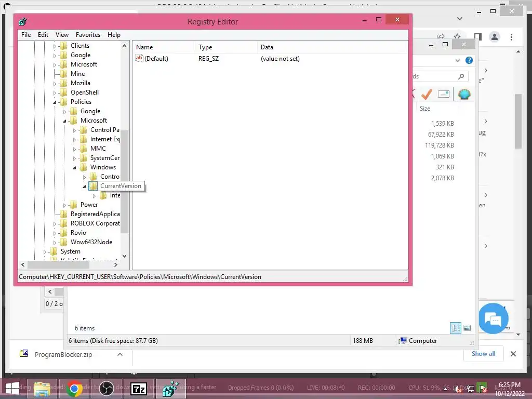The width and height of the screenshot is (532, 399).
Task: Click the Name column header
Action: coord(163,47)
